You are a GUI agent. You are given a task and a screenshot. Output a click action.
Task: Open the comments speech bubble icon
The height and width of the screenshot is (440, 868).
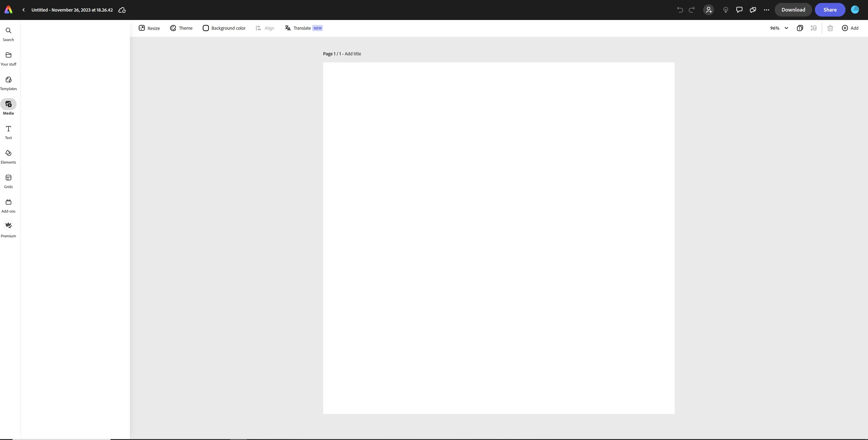(739, 10)
